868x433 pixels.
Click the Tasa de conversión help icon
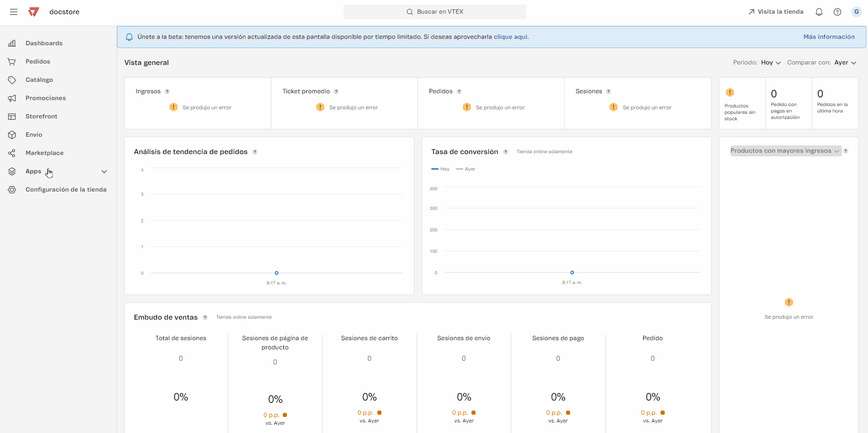[x=506, y=152]
